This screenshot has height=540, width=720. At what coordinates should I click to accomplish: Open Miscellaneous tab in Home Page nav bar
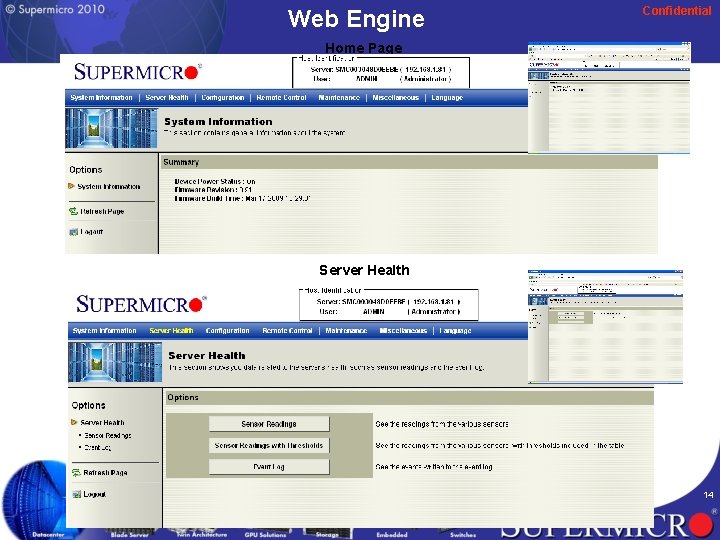click(x=395, y=98)
